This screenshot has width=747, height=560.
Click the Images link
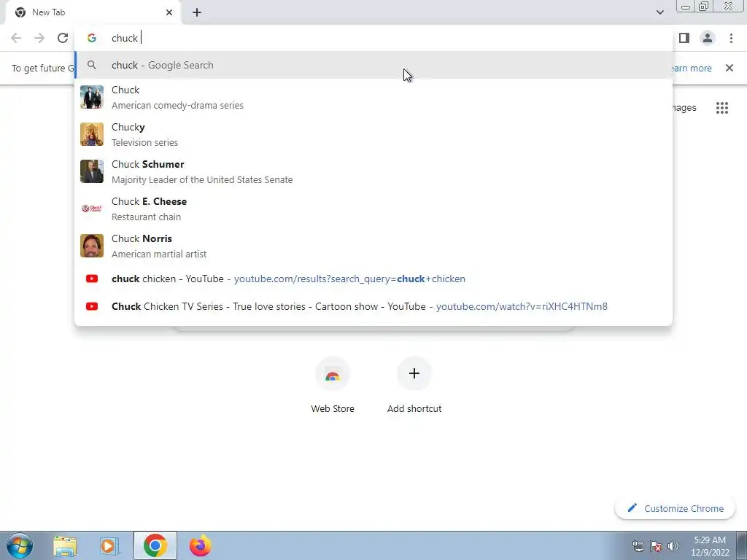(684, 108)
